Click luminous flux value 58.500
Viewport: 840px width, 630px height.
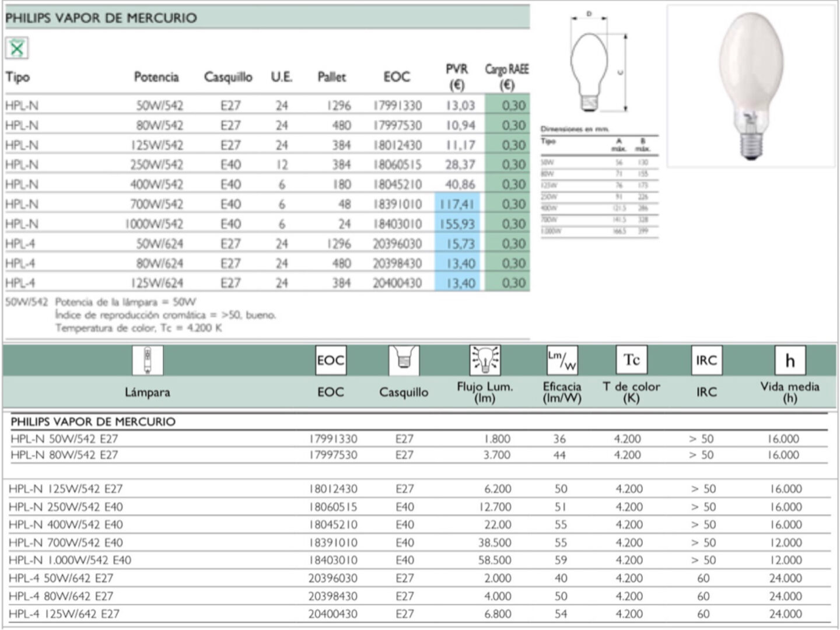click(495, 560)
